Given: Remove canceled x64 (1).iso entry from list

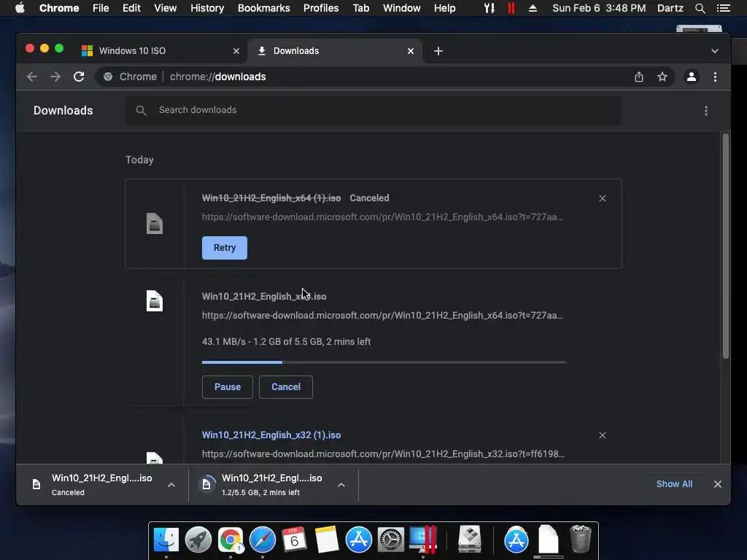Looking at the screenshot, I should (x=602, y=198).
